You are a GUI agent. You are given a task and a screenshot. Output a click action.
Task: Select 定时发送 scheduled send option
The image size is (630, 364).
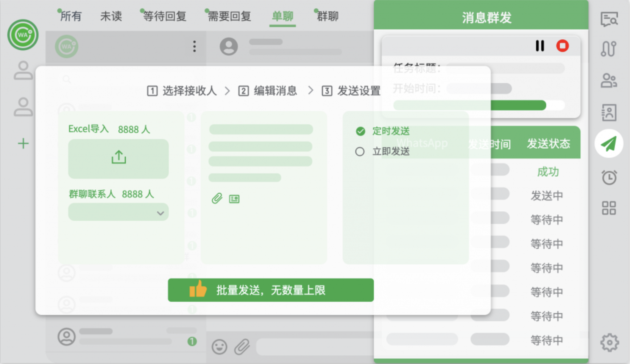pyautogui.click(x=383, y=131)
